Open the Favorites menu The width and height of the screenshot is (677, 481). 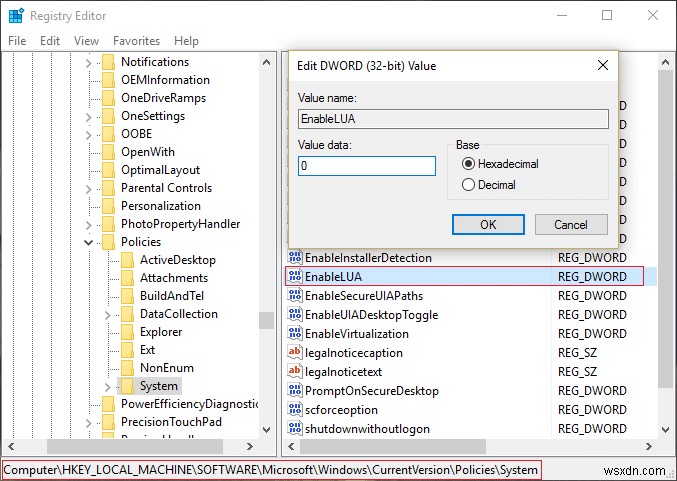(x=136, y=41)
